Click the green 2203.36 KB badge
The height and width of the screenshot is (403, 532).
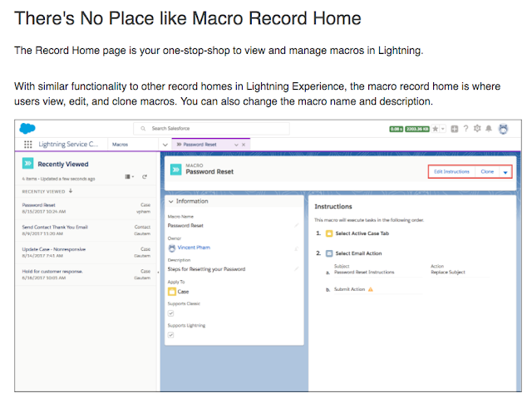pos(417,130)
